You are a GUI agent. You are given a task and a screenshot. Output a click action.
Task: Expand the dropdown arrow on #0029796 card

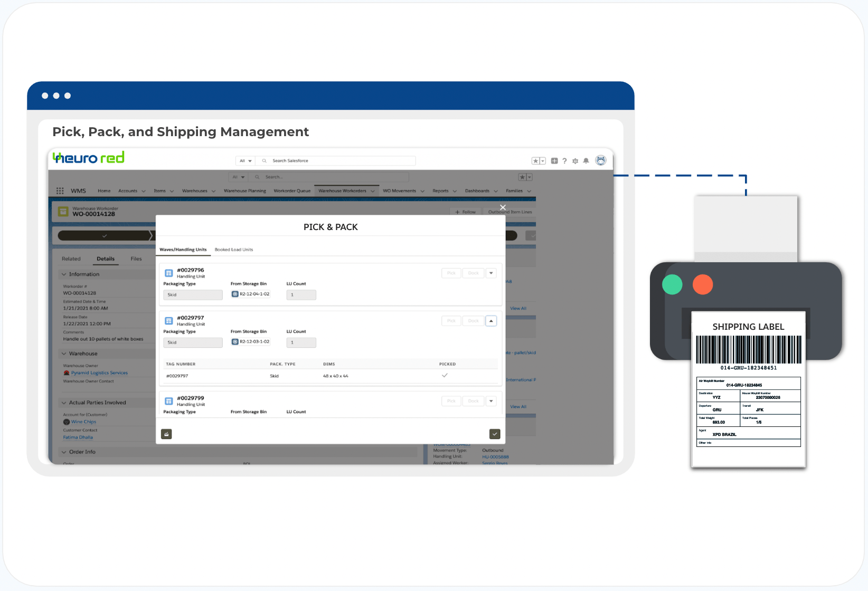(x=491, y=273)
